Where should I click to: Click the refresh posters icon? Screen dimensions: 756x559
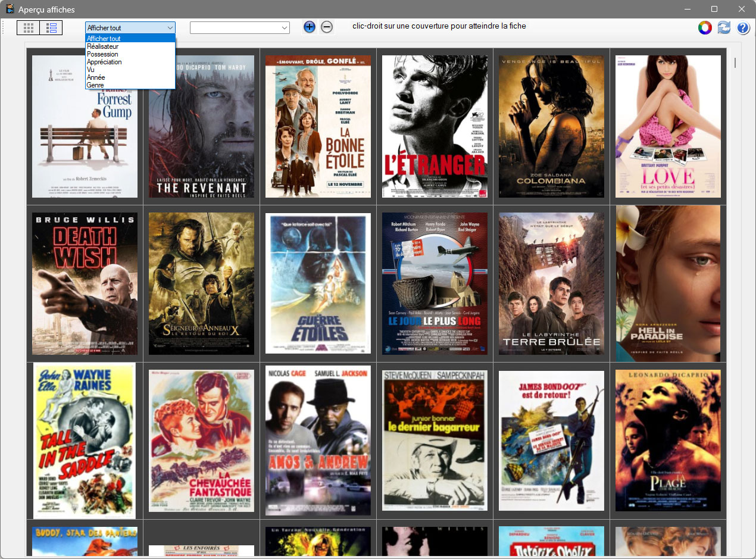click(x=724, y=28)
